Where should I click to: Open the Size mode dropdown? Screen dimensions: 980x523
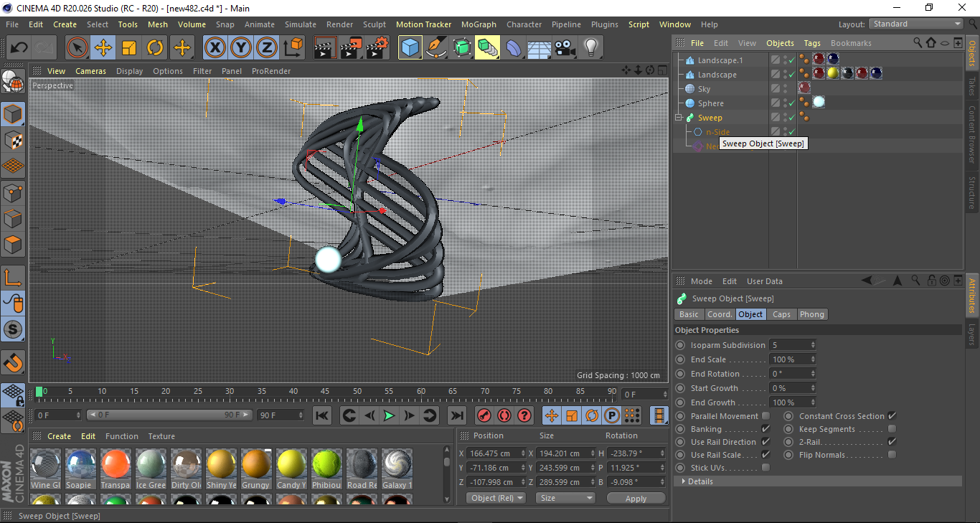(x=566, y=498)
